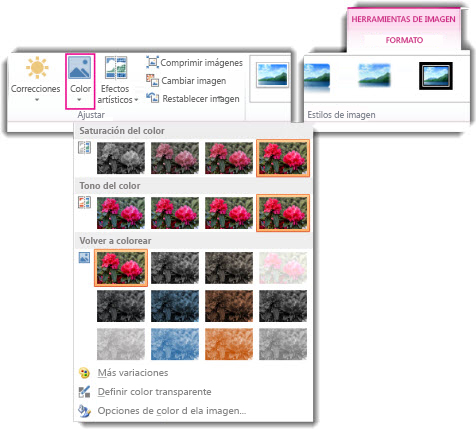Click the Saturación del color row icon
476x429 pixels.
84,148
